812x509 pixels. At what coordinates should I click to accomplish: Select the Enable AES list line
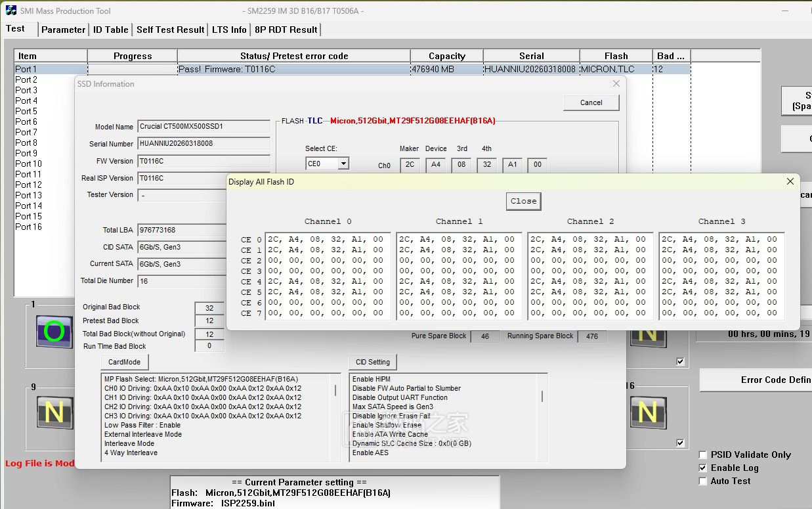pyautogui.click(x=370, y=453)
